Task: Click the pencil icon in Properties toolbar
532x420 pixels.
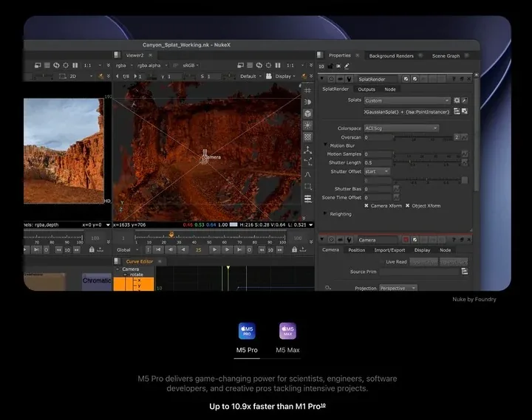Action: [x=347, y=66]
